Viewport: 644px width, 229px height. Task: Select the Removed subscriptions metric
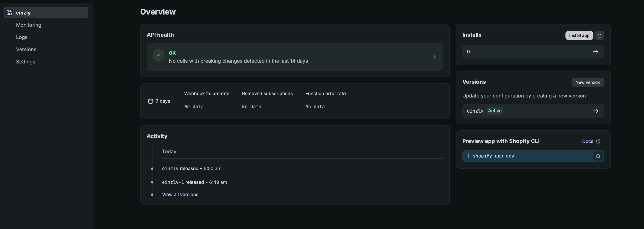click(267, 93)
